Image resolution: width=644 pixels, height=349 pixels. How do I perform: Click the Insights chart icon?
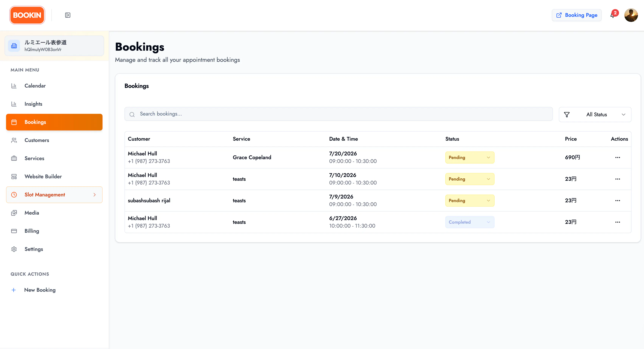point(14,104)
